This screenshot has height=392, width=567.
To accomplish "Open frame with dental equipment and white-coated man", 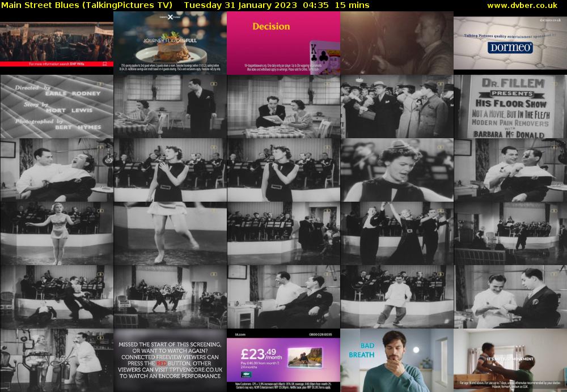I will (x=57, y=360).
